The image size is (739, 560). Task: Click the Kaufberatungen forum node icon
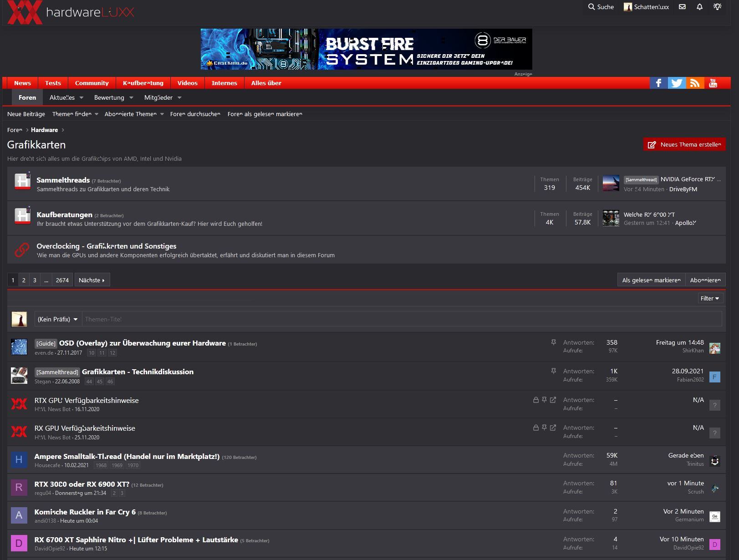(22, 216)
